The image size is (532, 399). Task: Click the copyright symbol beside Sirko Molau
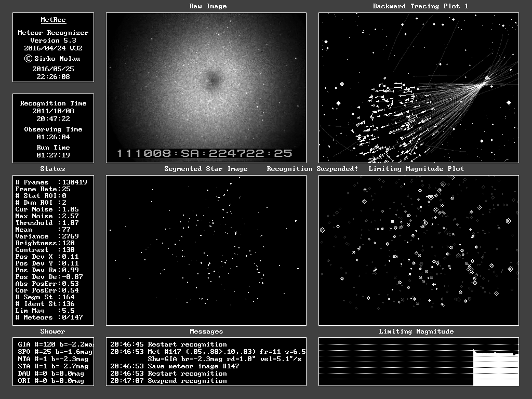[x=29, y=59]
